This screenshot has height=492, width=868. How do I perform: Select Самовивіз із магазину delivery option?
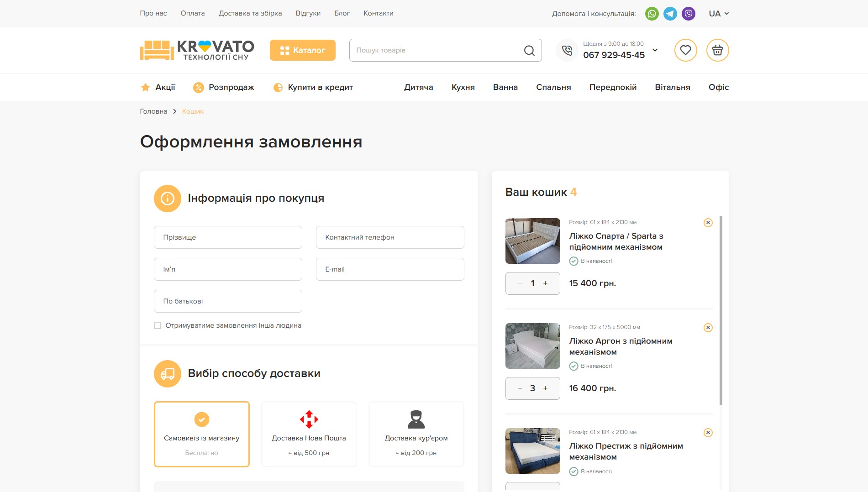click(201, 434)
